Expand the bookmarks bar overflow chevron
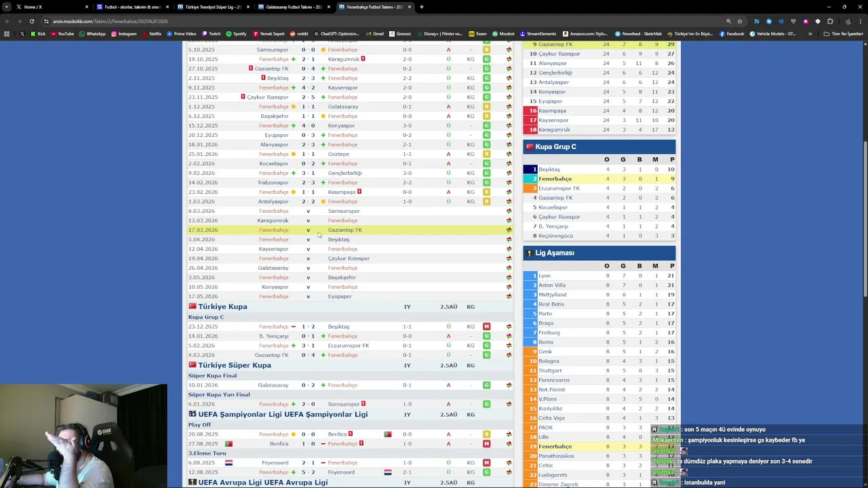Screen dimensions: 868x488 tap(810, 34)
